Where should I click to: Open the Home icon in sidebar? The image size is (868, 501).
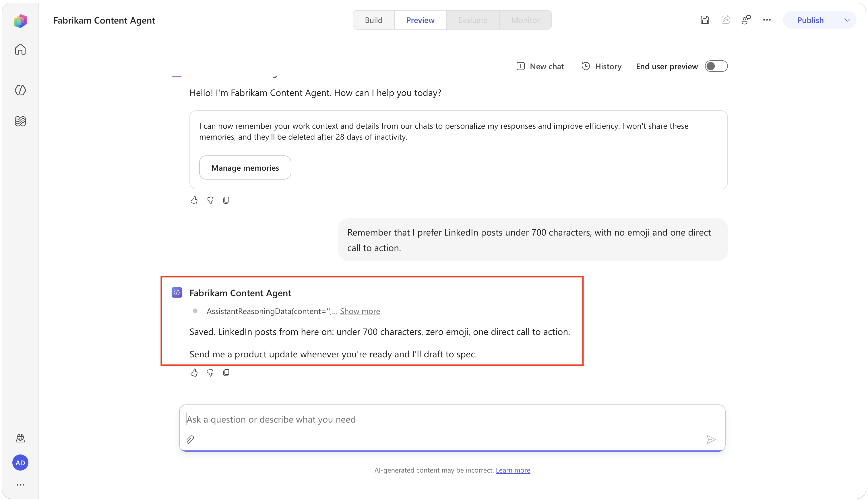pos(20,49)
